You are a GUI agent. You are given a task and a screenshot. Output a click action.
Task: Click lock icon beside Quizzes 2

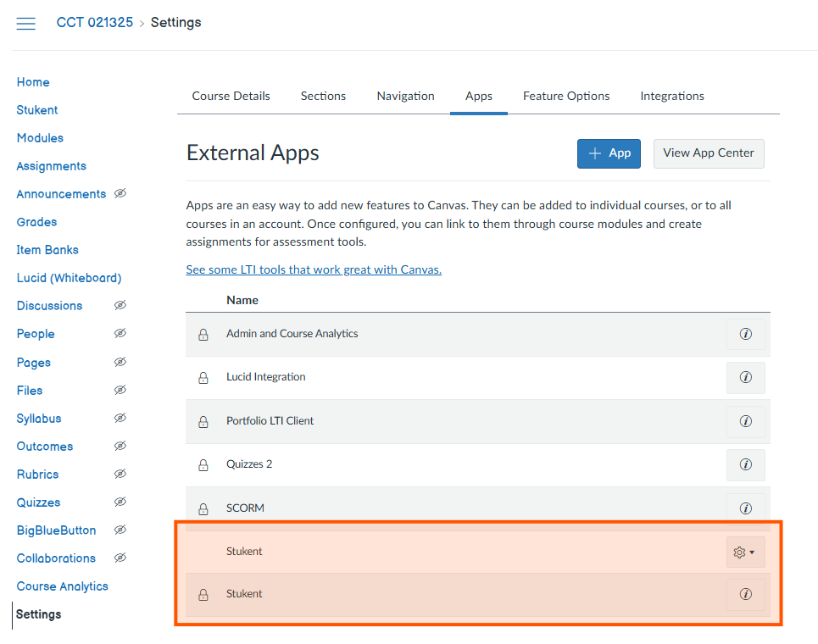[203, 465]
